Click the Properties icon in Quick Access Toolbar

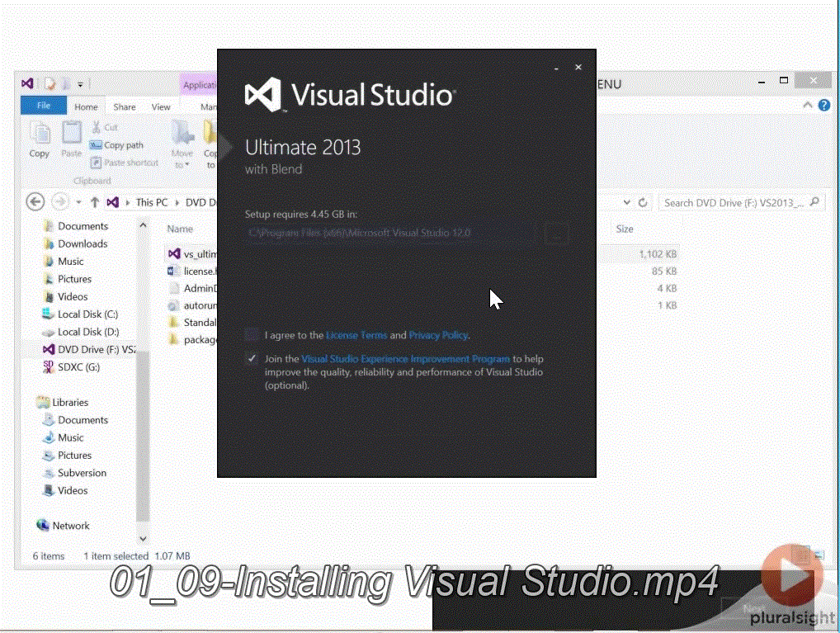tap(50, 83)
